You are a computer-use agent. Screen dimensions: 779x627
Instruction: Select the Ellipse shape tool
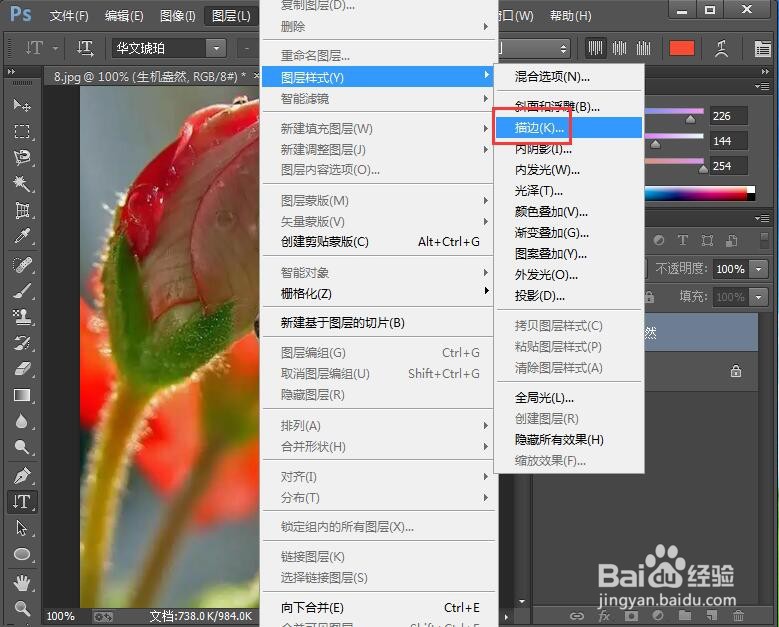(22, 554)
